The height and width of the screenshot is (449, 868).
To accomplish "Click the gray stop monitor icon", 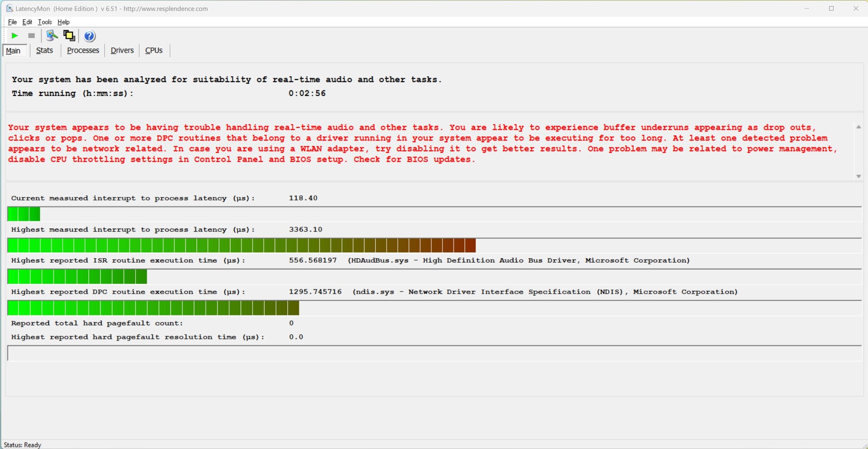I will 31,36.
